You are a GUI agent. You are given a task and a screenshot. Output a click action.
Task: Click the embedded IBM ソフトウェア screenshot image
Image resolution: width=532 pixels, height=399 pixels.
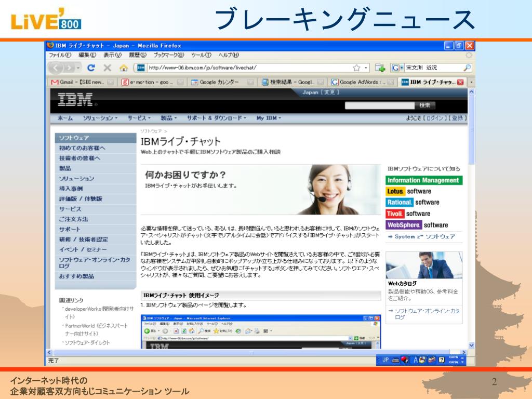(x=261, y=331)
